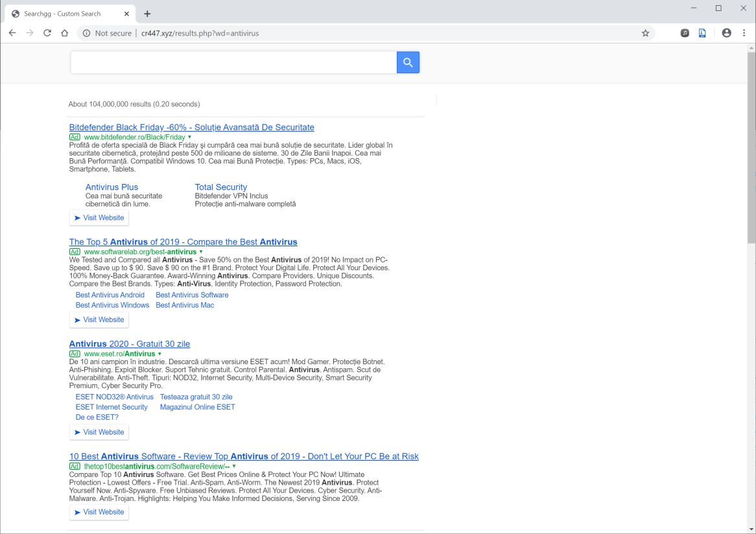The height and width of the screenshot is (534, 756).
Task: Open Testeaza gratuit 30 zile sitelink
Action: (196, 397)
